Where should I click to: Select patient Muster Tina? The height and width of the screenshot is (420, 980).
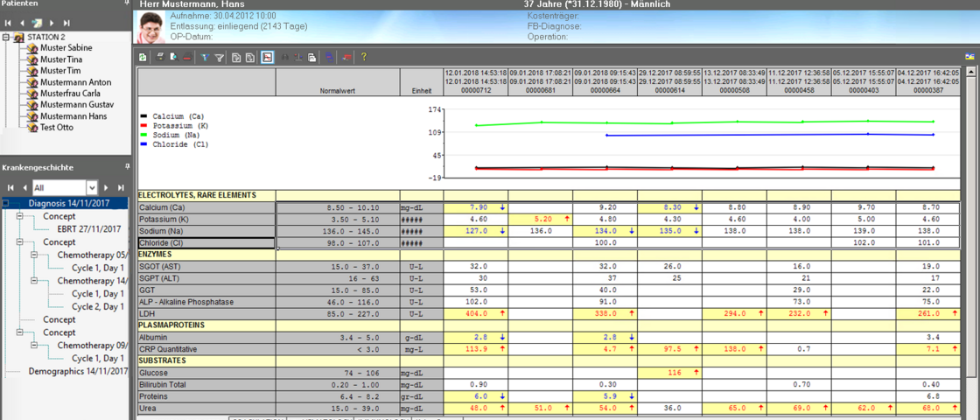pos(61,59)
